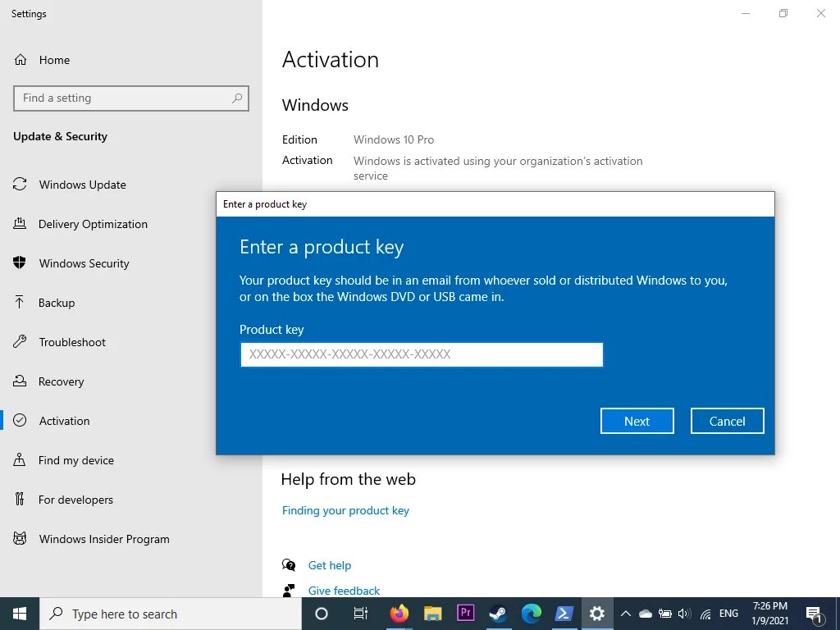
Task: Click the Wi-Fi network tray icon
Action: tap(705, 614)
